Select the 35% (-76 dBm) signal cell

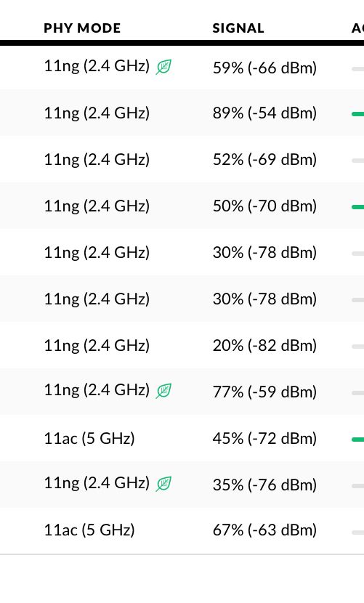[264, 485]
